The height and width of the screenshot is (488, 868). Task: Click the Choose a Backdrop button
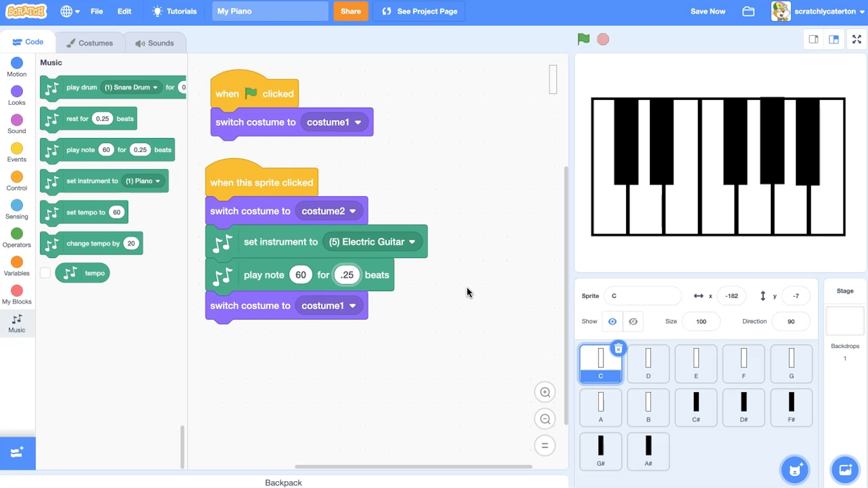(x=845, y=470)
